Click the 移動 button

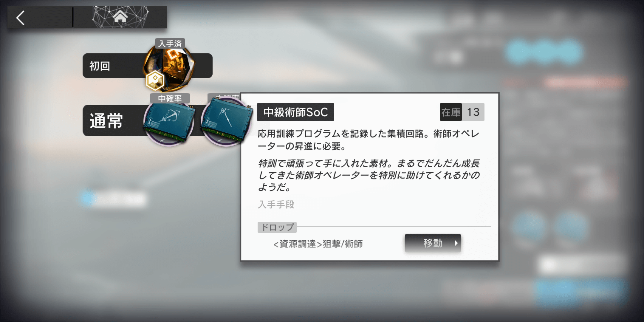(x=433, y=243)
